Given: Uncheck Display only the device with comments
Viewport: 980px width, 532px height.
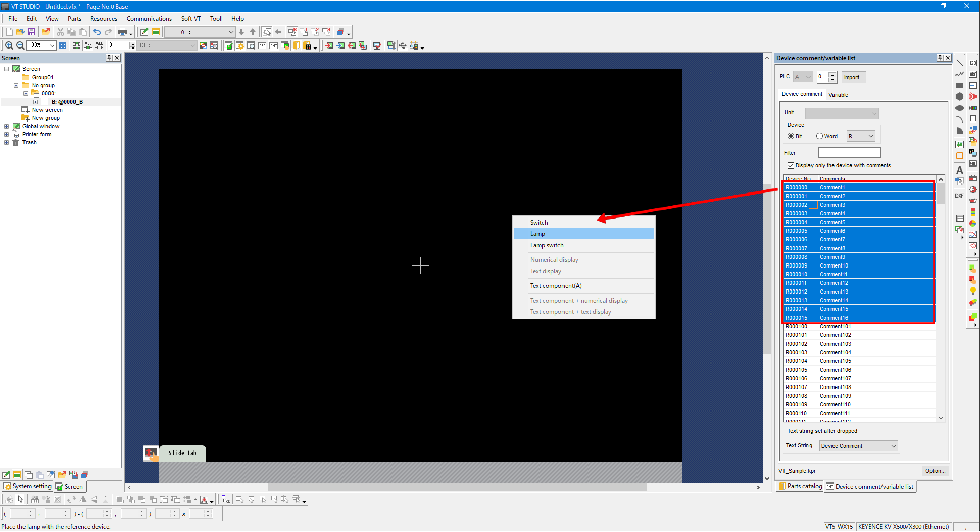Looking at the screenshot, I should click(x=791, y=165).
